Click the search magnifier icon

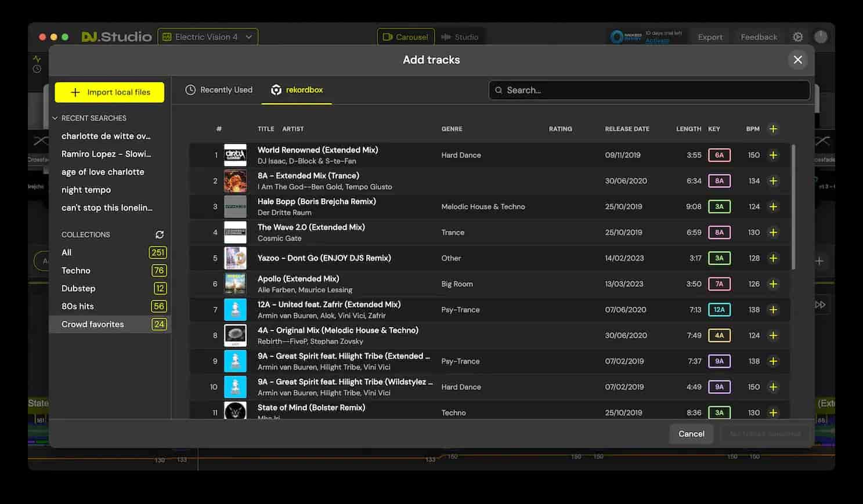click(499, 90)
